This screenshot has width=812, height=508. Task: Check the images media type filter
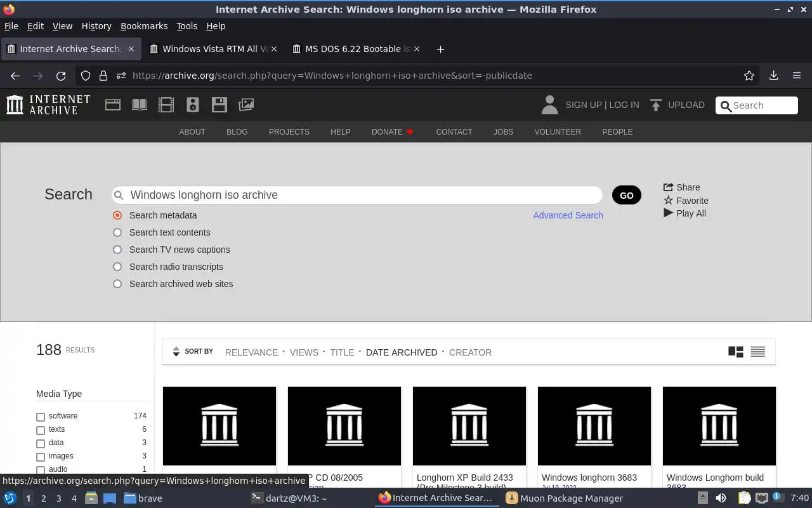[x=41, y=457]
